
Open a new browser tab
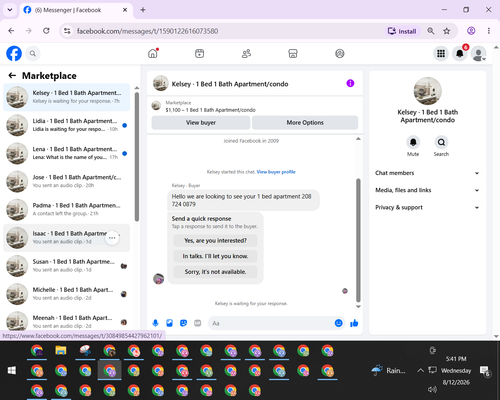tap(143, 10)
